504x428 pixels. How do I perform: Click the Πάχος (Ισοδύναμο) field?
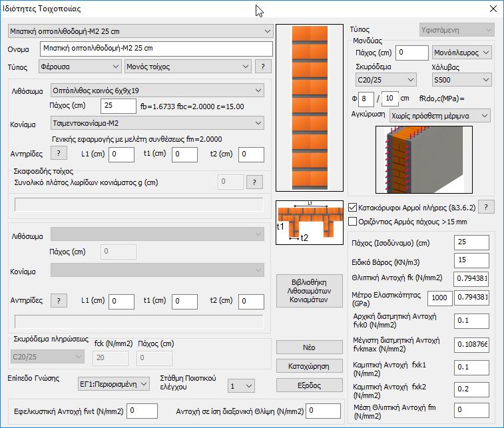pos(471,242)
